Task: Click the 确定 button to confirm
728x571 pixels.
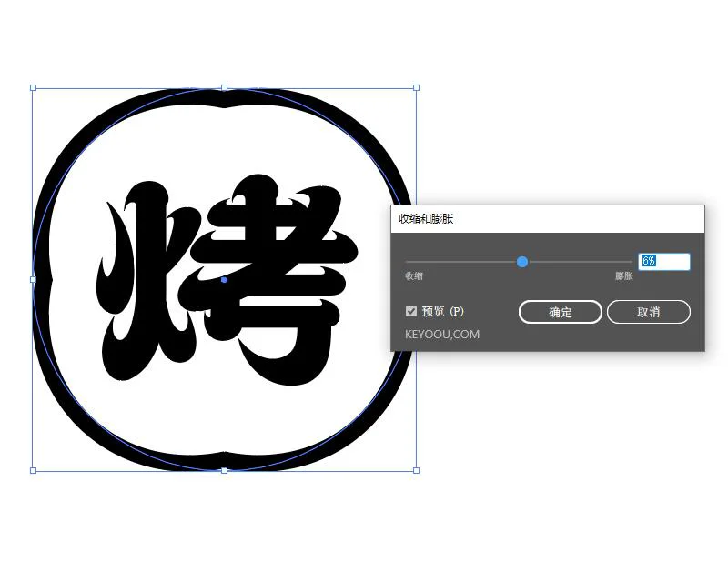Action: (560, 312)
